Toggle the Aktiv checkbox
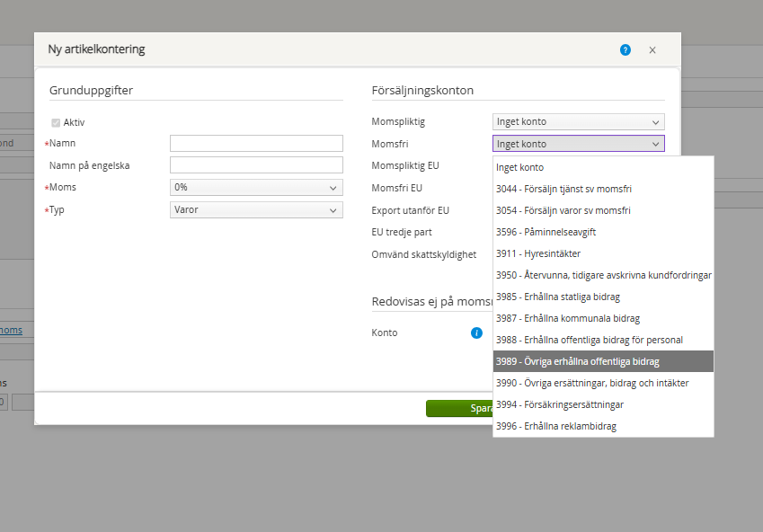 point(56,122)
